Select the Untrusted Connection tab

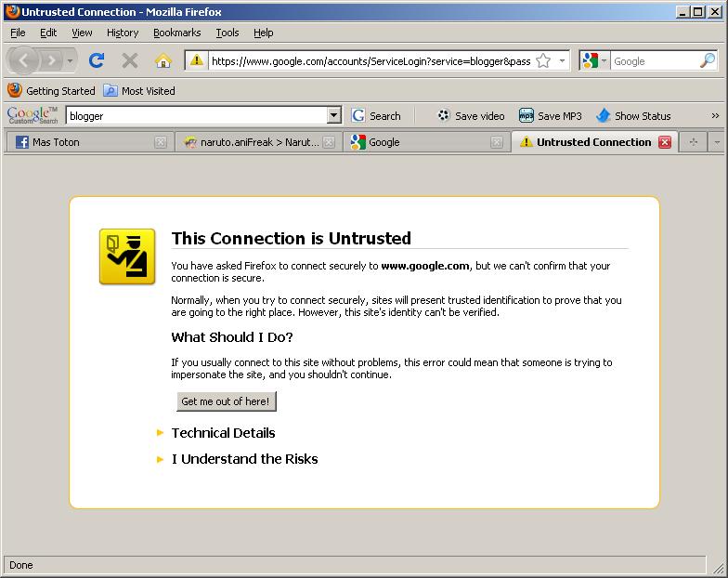click(x=594, y=142)
